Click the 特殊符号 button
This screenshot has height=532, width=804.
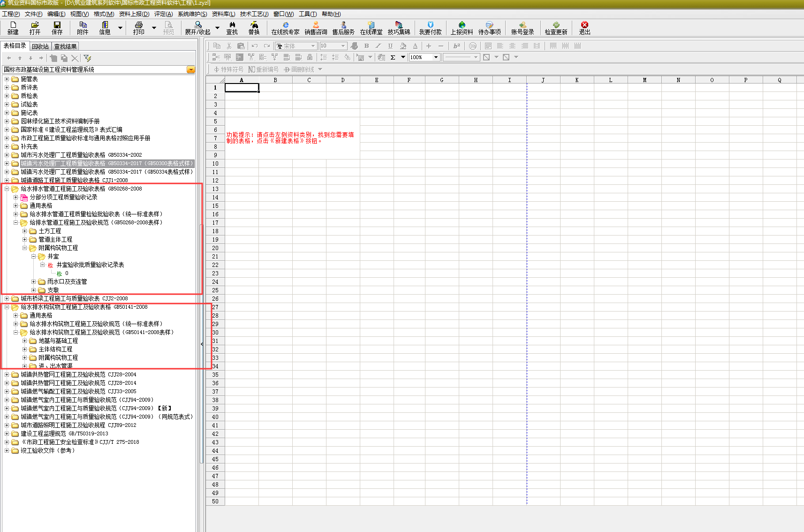click(x=229, y=69)
